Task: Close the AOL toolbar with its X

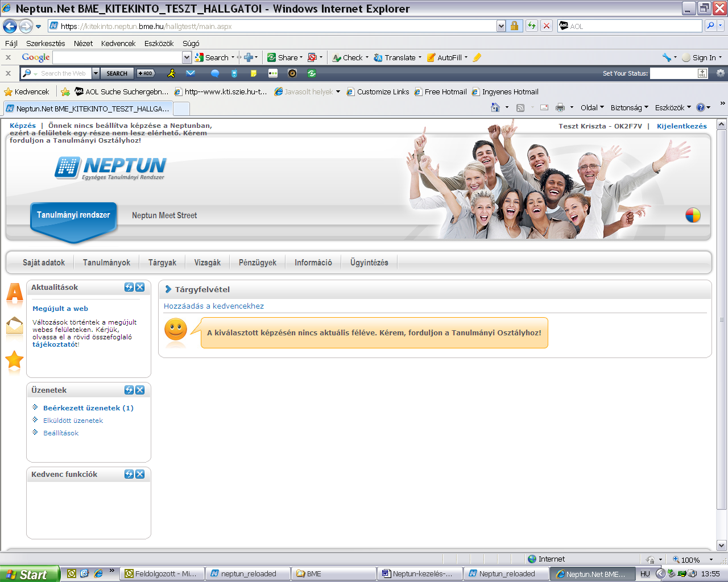Action: [8, 73]
